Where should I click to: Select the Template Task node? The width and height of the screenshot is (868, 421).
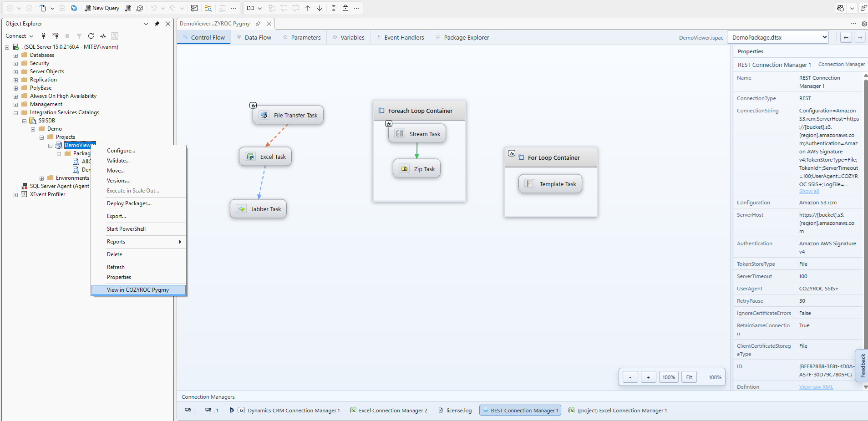click(550, 184)
